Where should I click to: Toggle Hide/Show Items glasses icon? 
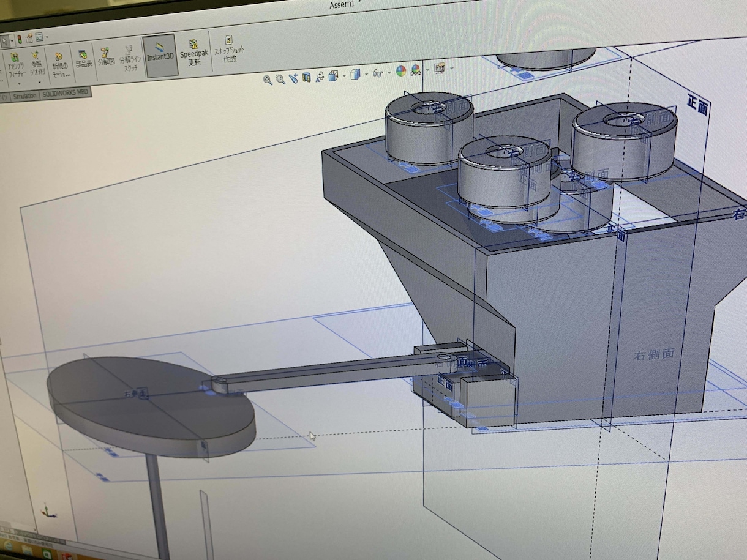[x=378, y=73]
